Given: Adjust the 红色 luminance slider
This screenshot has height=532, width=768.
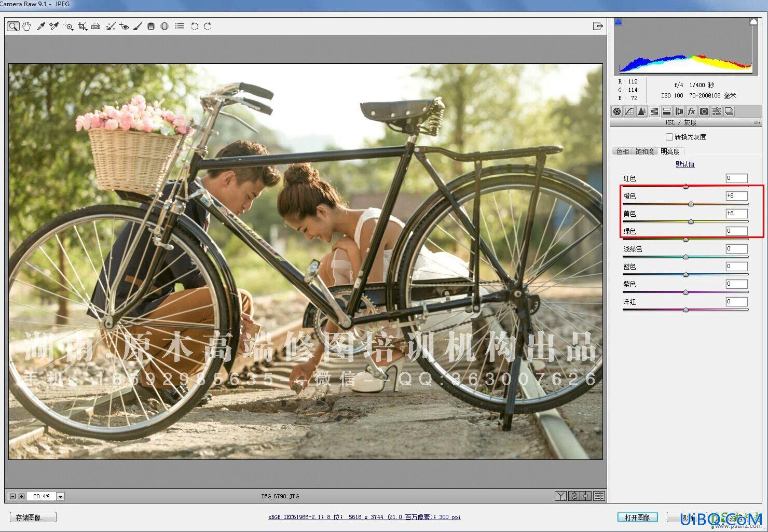Looking at the screenshot, I should click(685, 187).
